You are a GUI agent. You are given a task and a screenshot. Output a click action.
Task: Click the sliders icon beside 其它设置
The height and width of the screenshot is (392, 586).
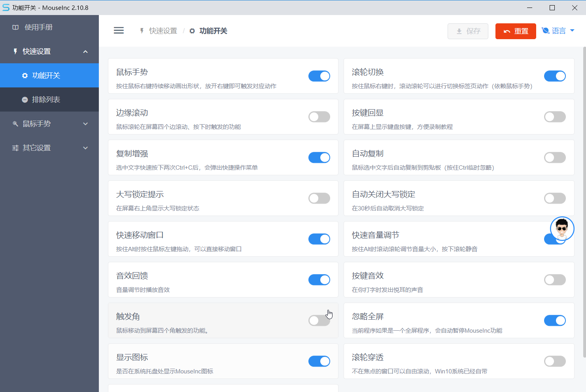15,148
